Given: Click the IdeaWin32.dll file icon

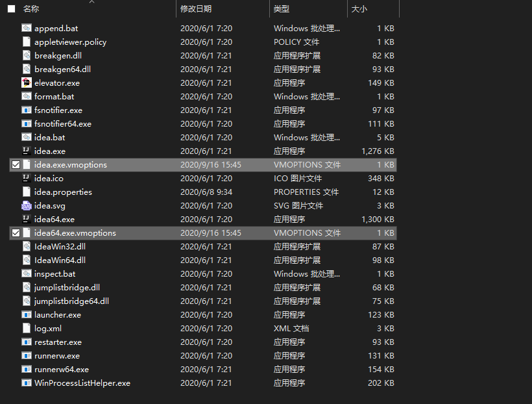Looking at the screenshot, I should coord(27,246).
